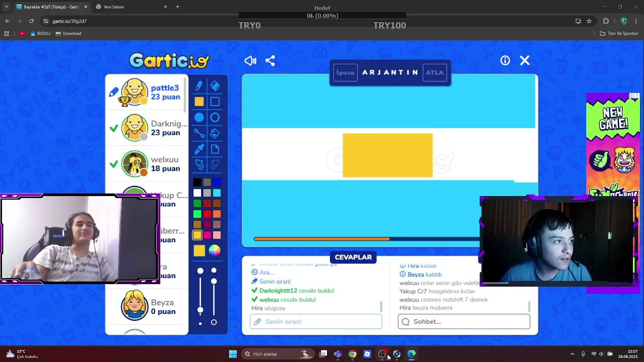The width and height of the screenshot is (644, 362).
Task: Focus the Sohbet chat input field
Action: (x=464, y=321)
